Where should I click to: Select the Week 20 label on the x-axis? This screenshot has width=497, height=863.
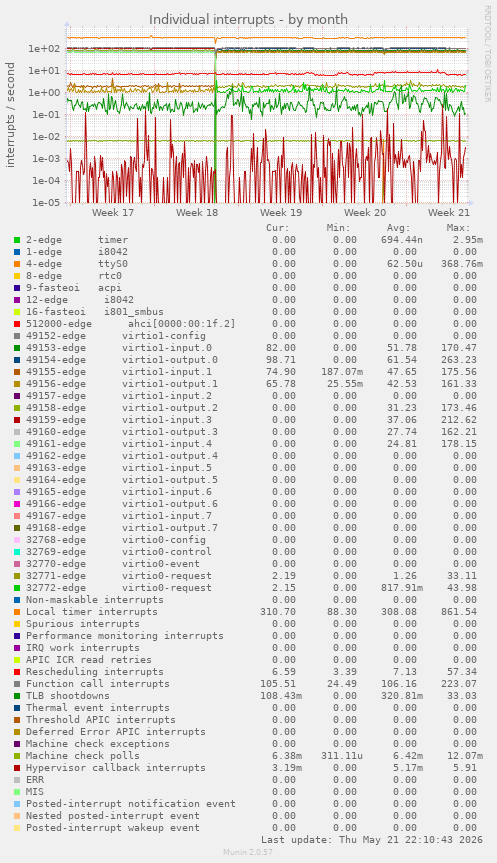(365, 212)
